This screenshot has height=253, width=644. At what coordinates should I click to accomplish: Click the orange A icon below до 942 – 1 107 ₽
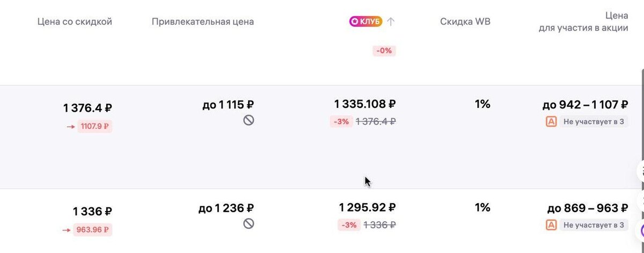[x=551, y=122]
